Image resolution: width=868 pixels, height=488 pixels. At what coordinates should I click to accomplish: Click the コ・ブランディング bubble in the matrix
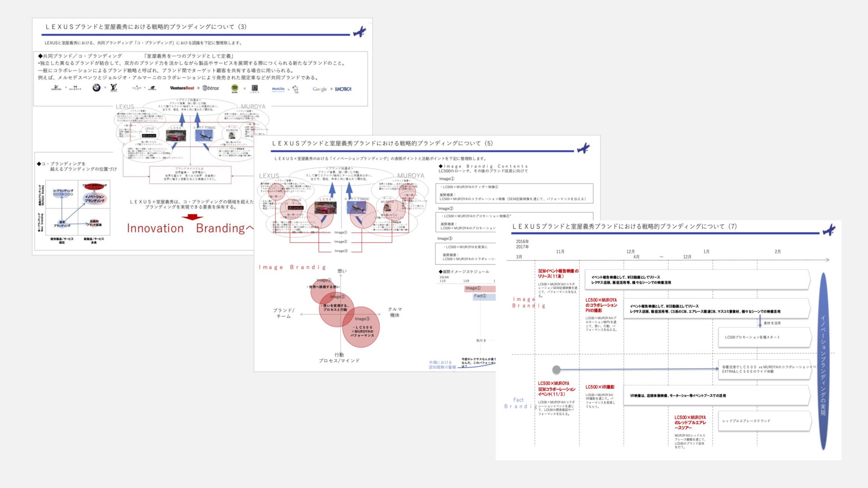coord(63,193)
